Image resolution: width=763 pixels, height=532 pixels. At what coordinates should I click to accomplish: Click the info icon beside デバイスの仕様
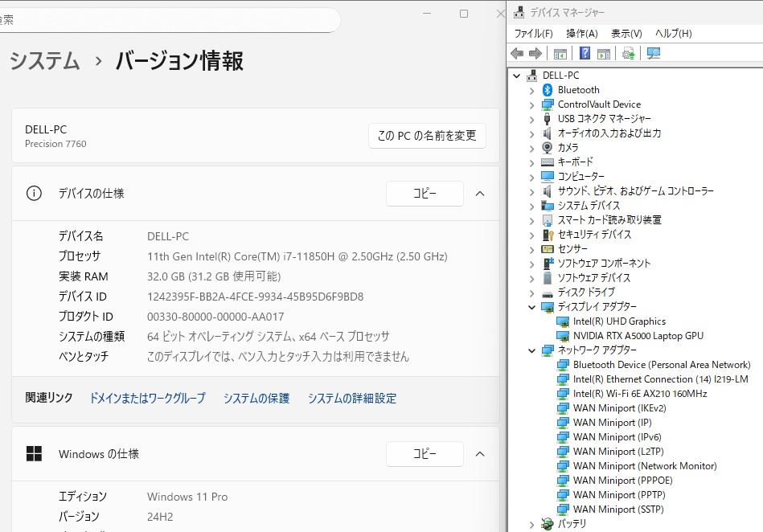[34, 194]
